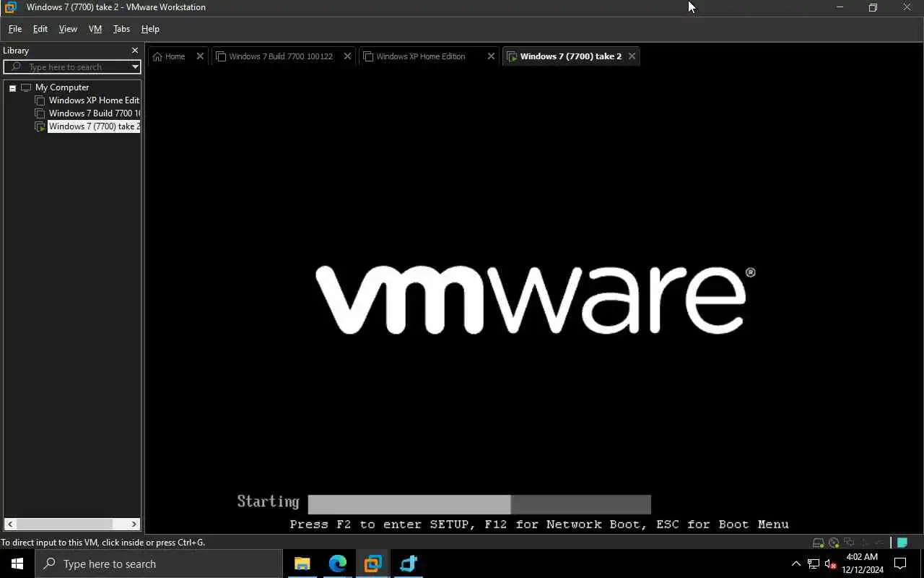Screen dimensions: 924x578
Task: Minimize the VMware Workstation window
Action: [840, 7]
